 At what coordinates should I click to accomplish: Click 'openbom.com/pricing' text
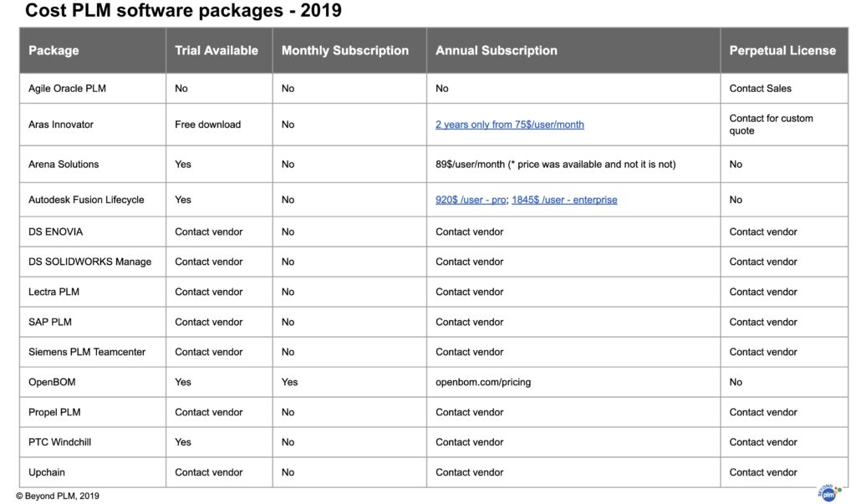pyautogui.click(x=483, y=382)
